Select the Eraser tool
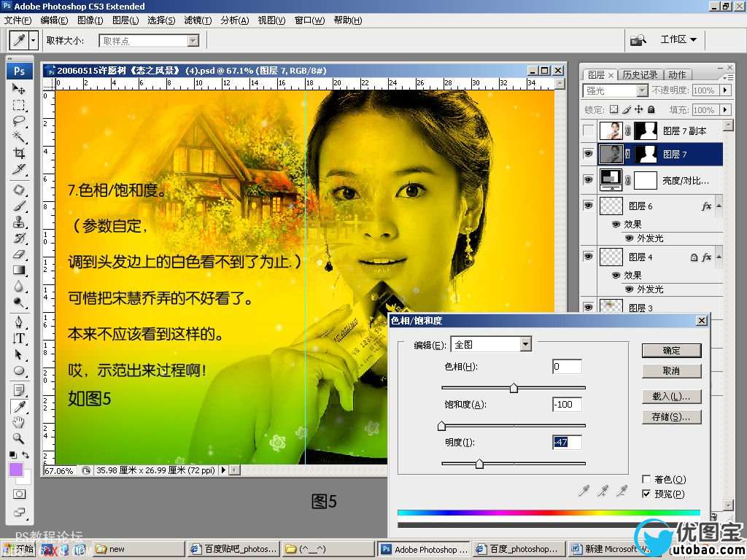This screenshot has width=747, height=560. coord(18,254)
